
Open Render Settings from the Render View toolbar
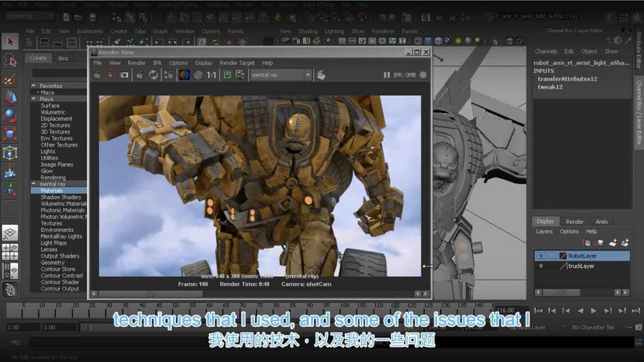click(169, 75)
